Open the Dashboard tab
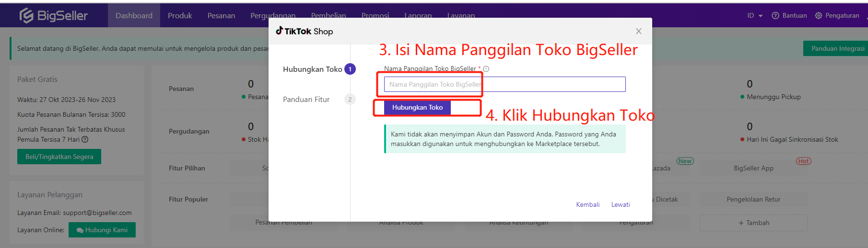This screenshot has width=868, height=248. coord(134,16)
